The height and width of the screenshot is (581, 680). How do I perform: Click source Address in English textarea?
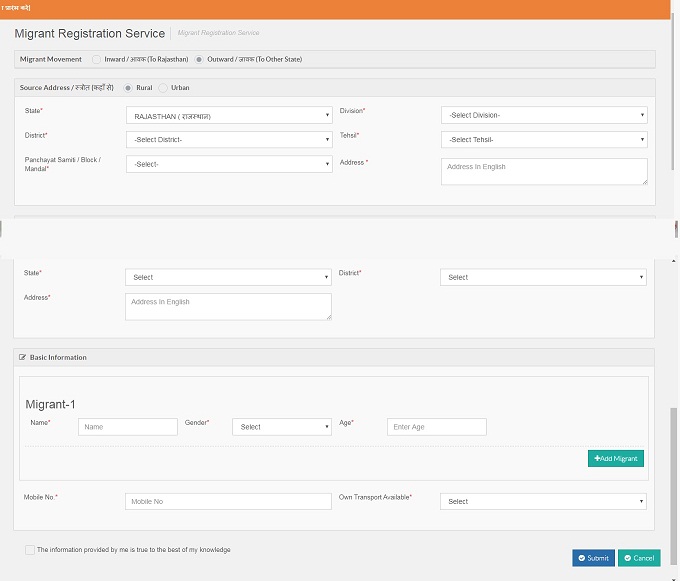tap(543, 171)
